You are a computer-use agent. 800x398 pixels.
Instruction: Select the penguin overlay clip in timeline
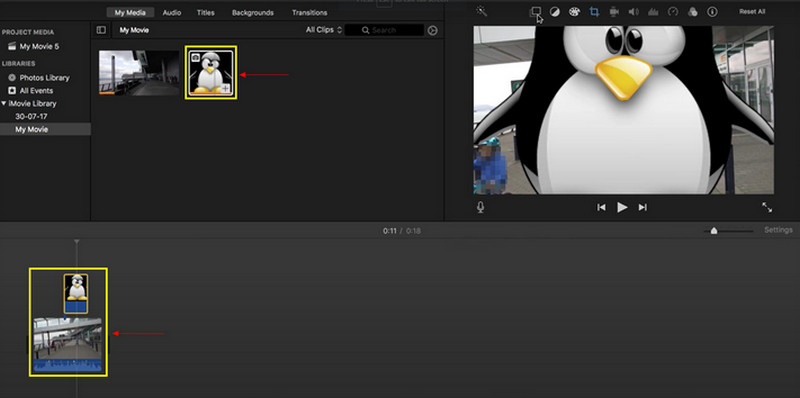76,293
